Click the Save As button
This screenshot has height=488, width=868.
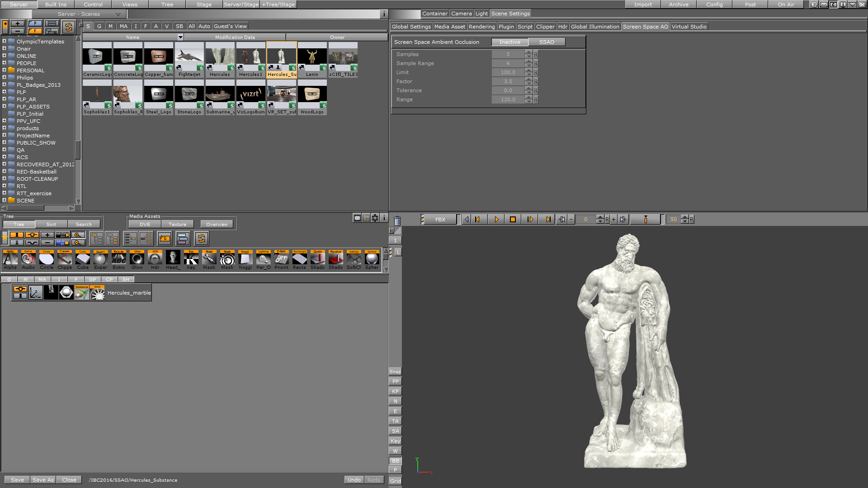pos(43,480)
